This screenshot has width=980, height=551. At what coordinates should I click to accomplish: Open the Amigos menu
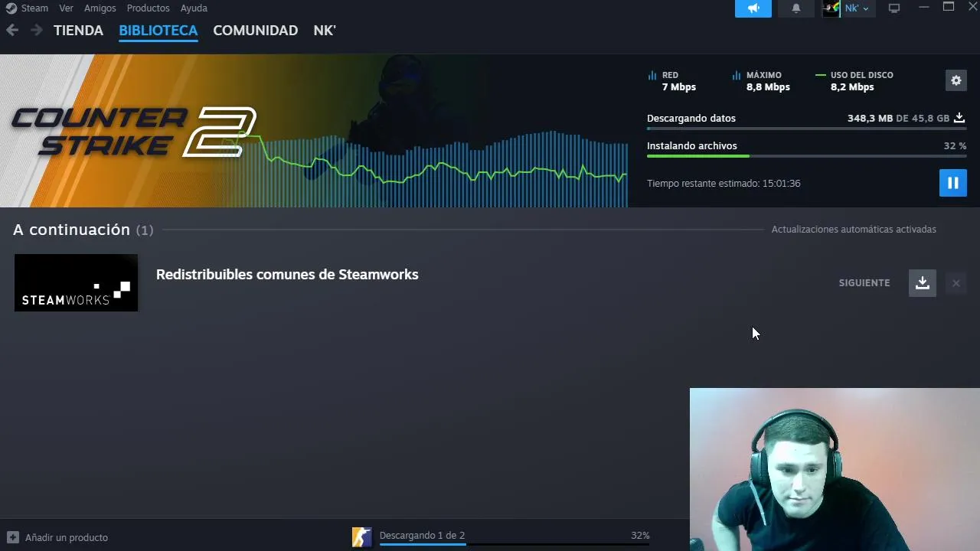tap(100, 8)
